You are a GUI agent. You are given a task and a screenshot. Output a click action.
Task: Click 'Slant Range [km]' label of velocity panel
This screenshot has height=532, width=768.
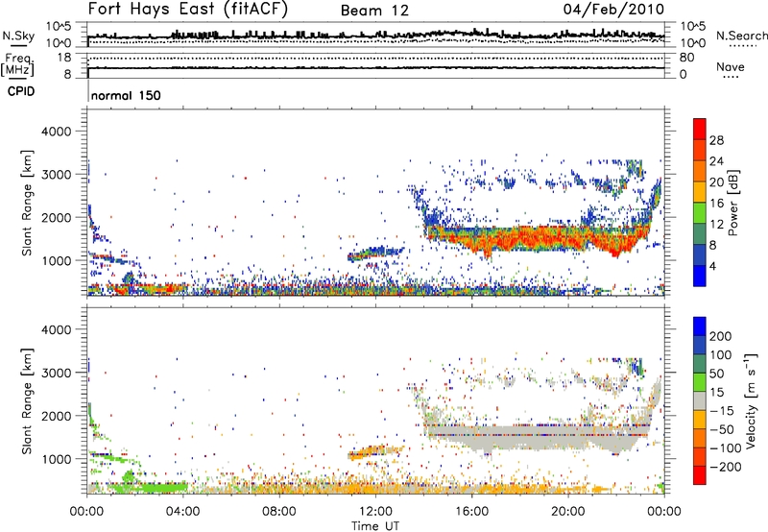coord(27,401)
